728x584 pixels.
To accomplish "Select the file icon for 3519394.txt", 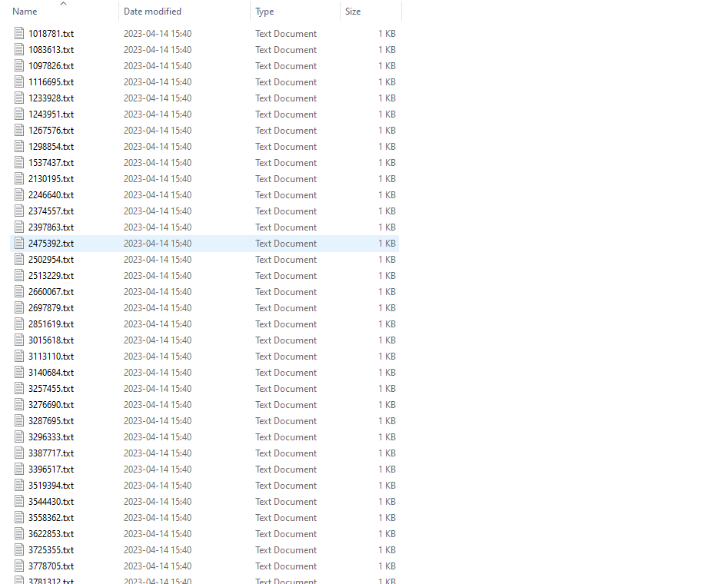I will pyautogui.click(x=20, y=486).
